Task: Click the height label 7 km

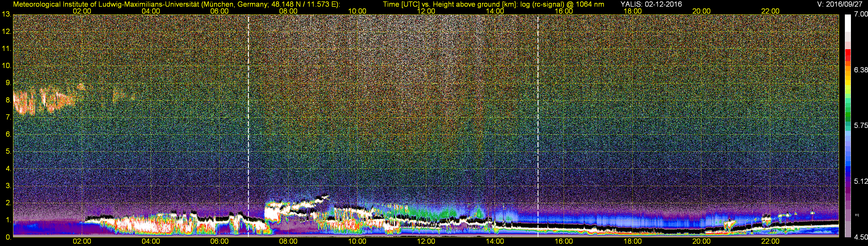Action: coord(8,117)
